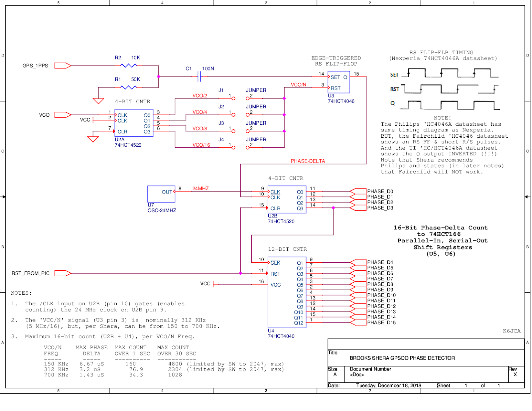532x411 pixels.
Task: Select the PHASE_D3 output port symbol
Action: click(358, 208)
